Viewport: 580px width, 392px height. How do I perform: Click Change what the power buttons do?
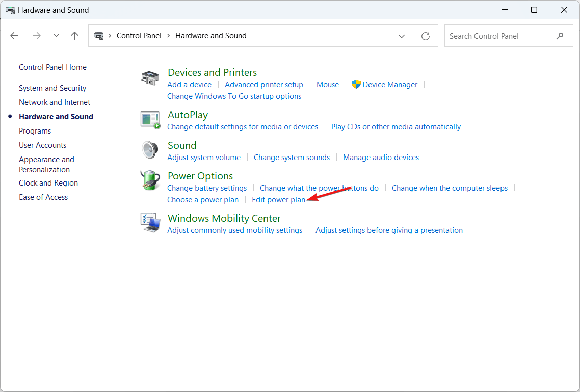coord(319,188)
